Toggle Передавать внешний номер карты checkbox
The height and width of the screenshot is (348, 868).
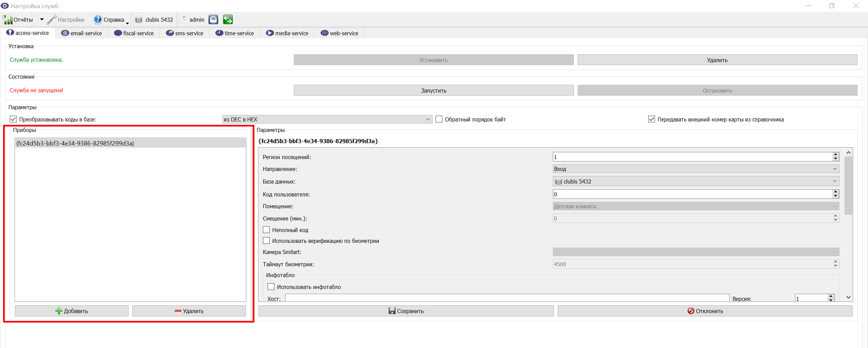tap(652, 119)
